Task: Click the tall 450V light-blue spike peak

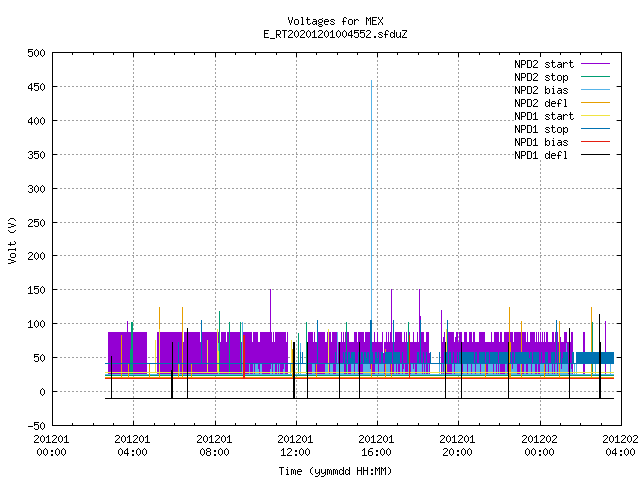Action: pos(371,81)
